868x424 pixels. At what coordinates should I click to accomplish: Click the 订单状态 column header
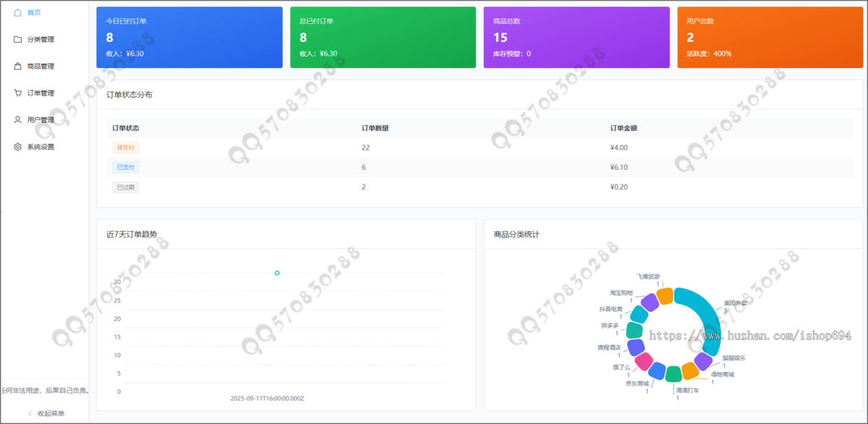coord(126,128)
